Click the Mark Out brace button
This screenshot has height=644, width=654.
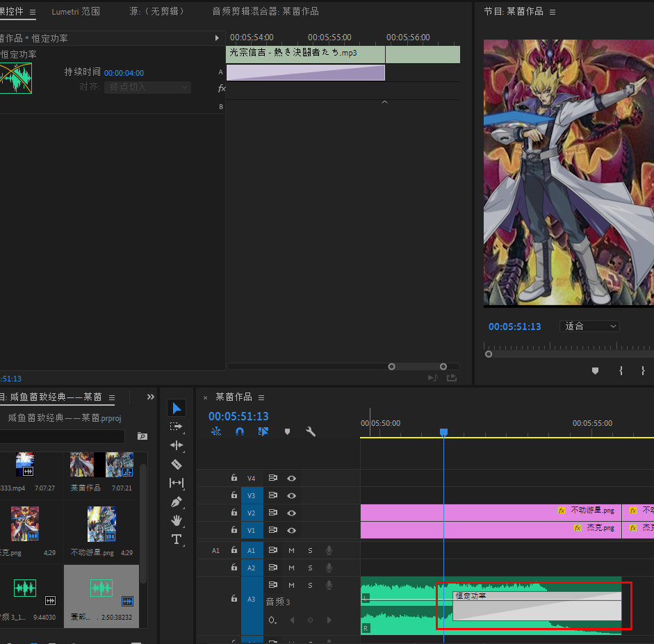[643, 370]
